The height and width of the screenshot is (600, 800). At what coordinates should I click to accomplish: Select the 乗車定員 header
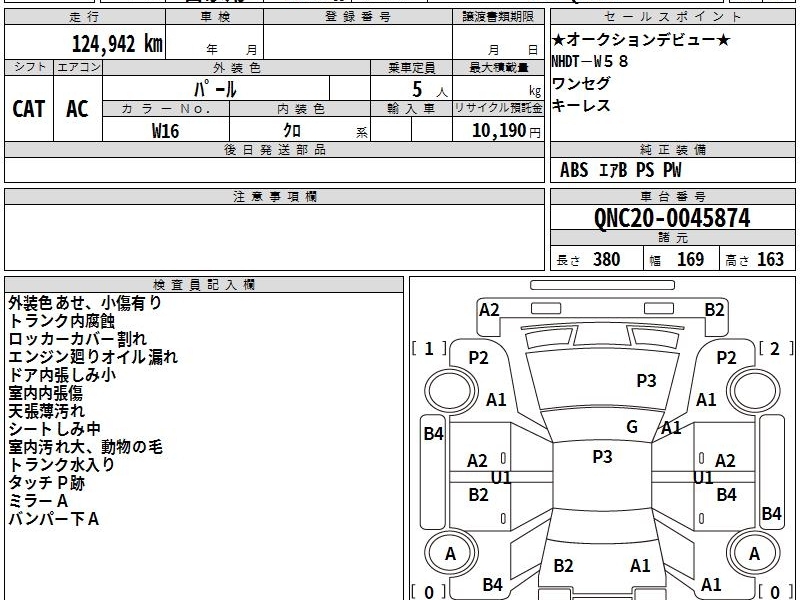(x=411, y=67)
